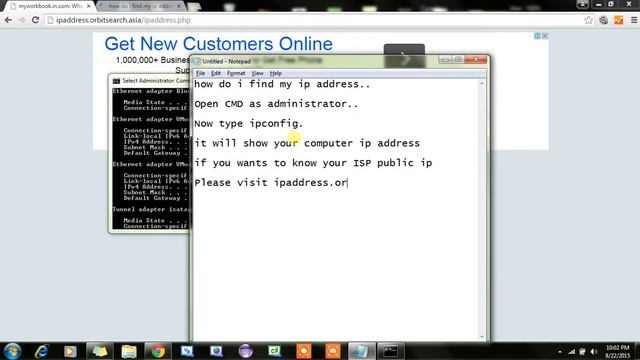The height and width of the screenshot is (360, 640).
Task: Open a new Chrome tab
Action: point(194,7)
